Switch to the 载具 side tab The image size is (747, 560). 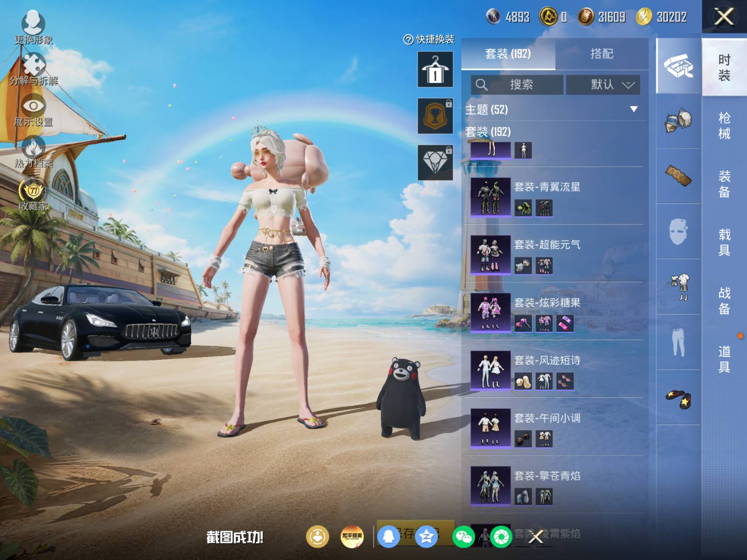(725, 242)
